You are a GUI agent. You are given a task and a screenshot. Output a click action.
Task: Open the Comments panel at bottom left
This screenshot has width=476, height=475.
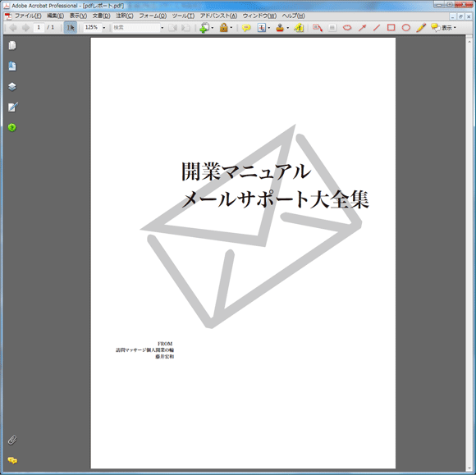[12, 460]
